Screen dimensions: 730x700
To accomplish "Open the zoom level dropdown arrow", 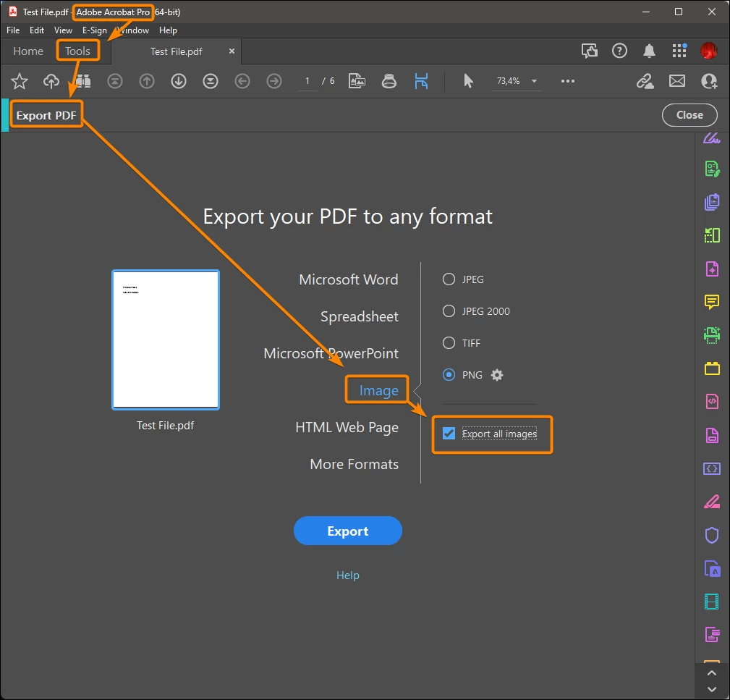I will tap(534, 81).
